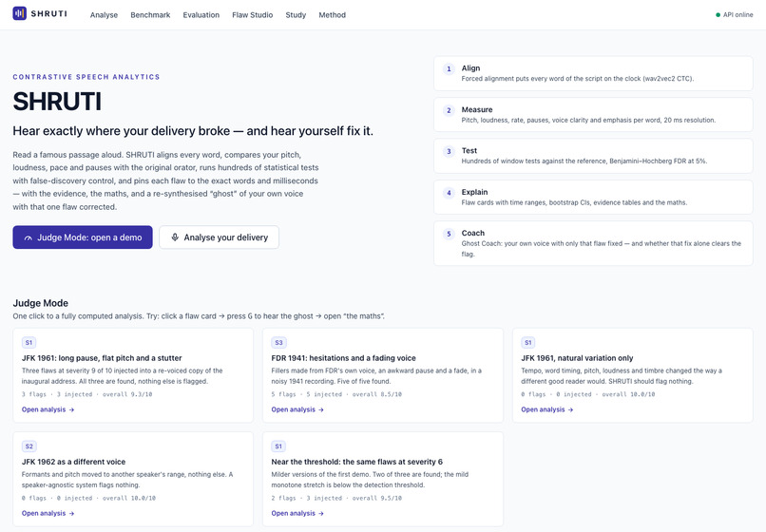766x532 pixels.
Task: Open the Method page
Action: [333, 15]
